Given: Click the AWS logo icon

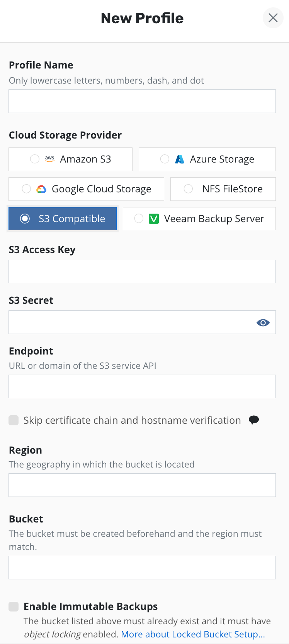Looking at the screenshot, I should (x=50, y=159).
